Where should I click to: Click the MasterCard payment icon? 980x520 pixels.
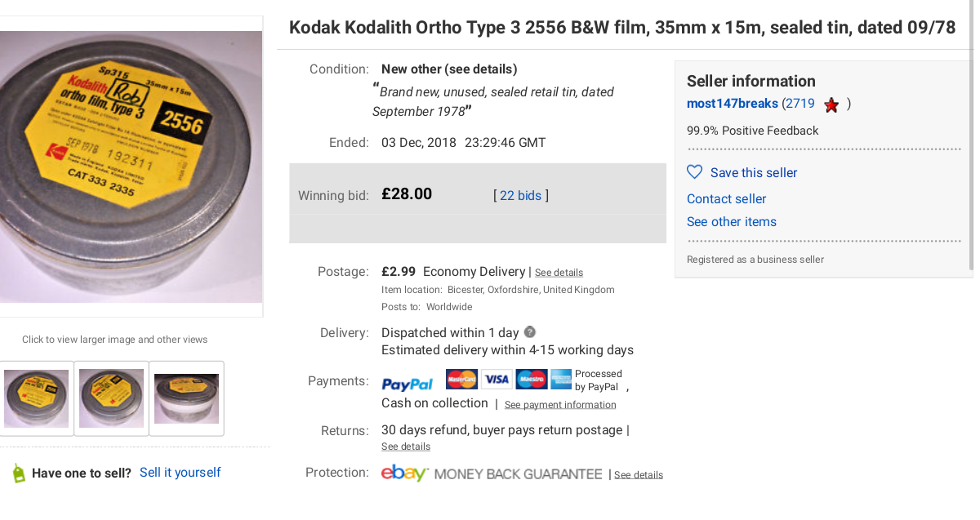click(461, 379)
